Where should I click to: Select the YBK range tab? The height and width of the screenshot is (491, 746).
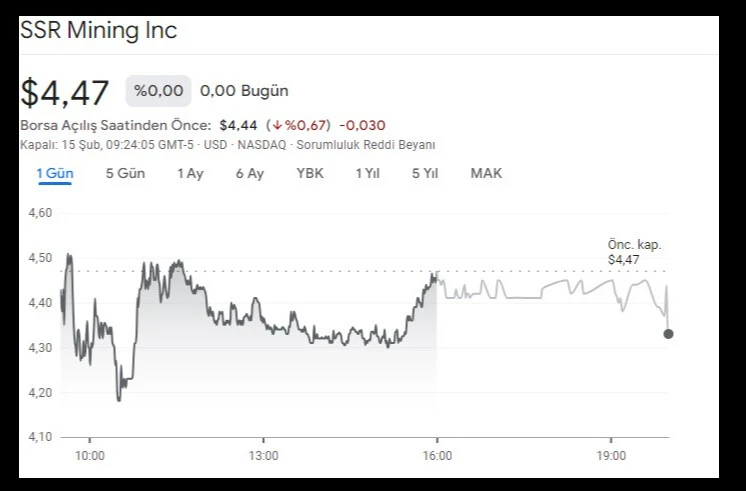tap(310, 173)
